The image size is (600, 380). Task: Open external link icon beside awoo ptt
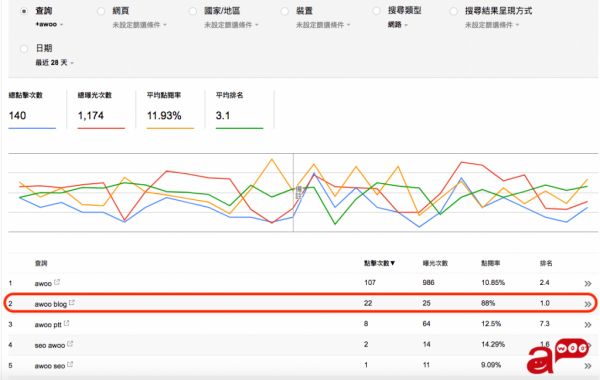[67, 323]
